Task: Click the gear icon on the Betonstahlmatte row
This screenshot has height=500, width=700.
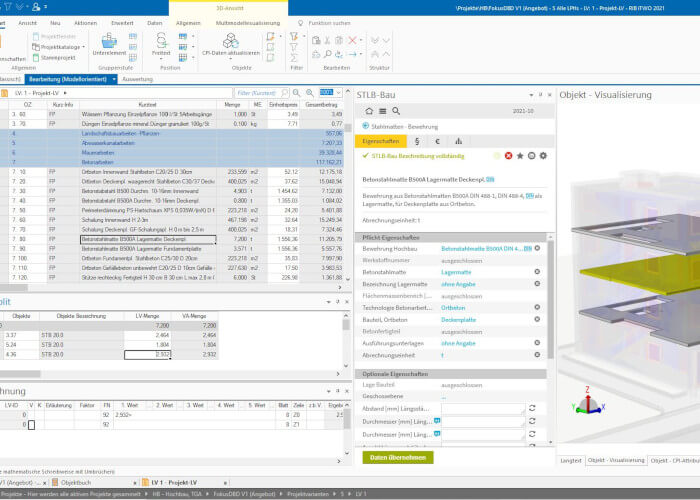Action: [537, 271]
